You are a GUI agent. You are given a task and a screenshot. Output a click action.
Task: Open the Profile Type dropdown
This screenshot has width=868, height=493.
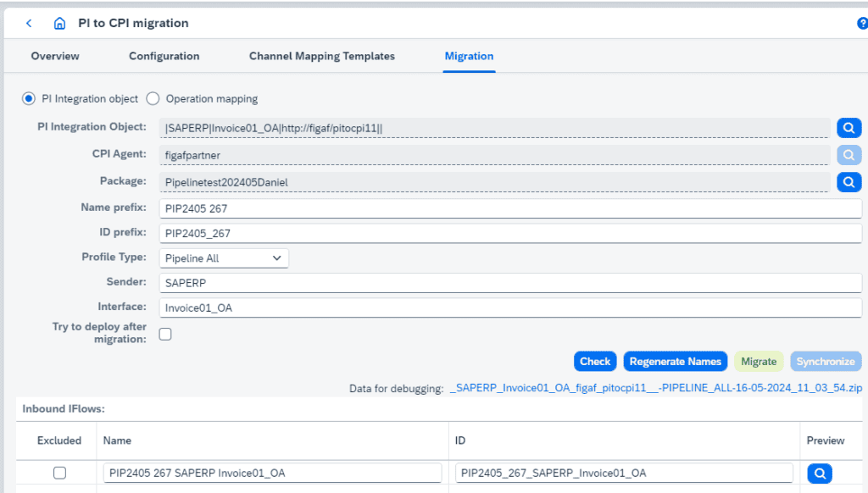(x=224, y=258)
